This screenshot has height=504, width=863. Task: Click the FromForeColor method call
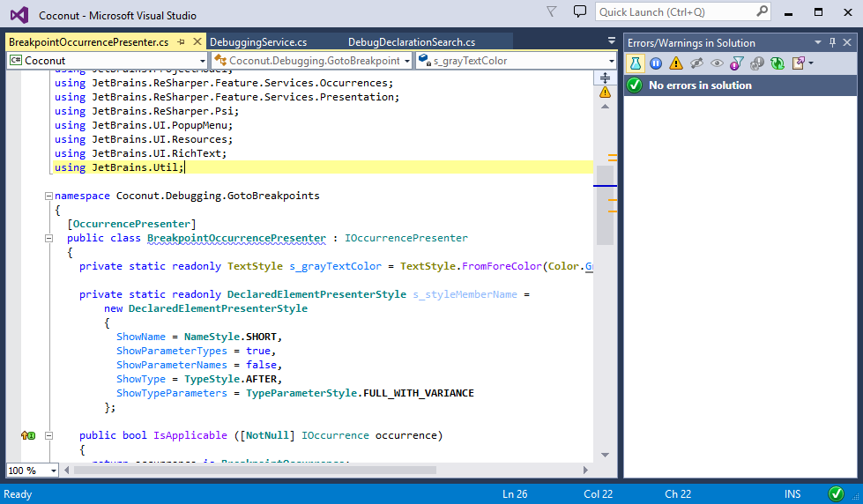[x=502, y=266]
